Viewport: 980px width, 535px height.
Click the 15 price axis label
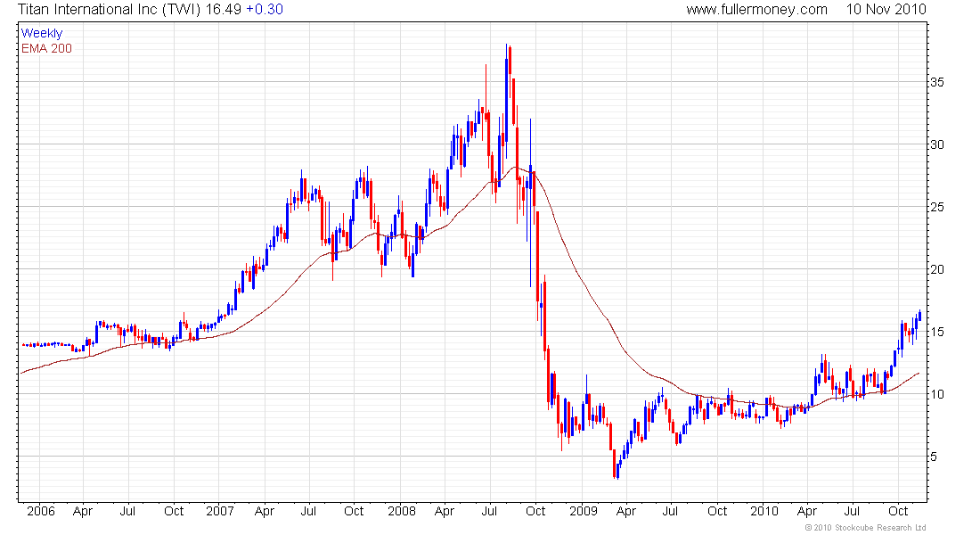[937, 332]
